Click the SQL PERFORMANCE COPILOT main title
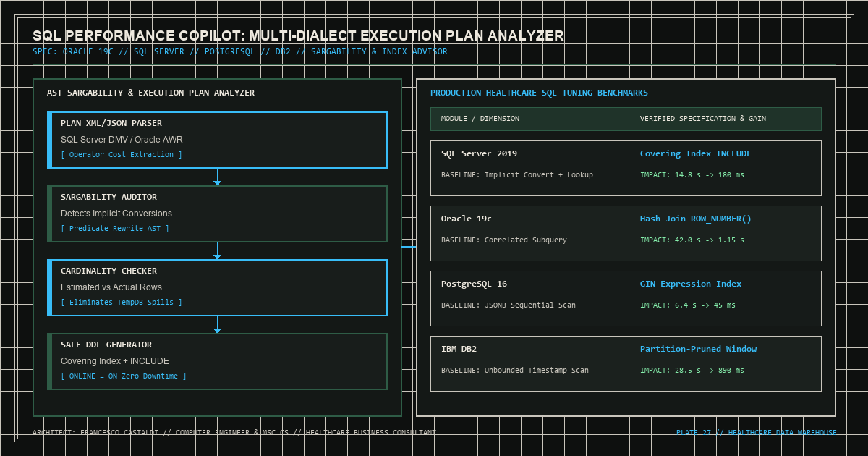868x456 pixels. (298, 36)
